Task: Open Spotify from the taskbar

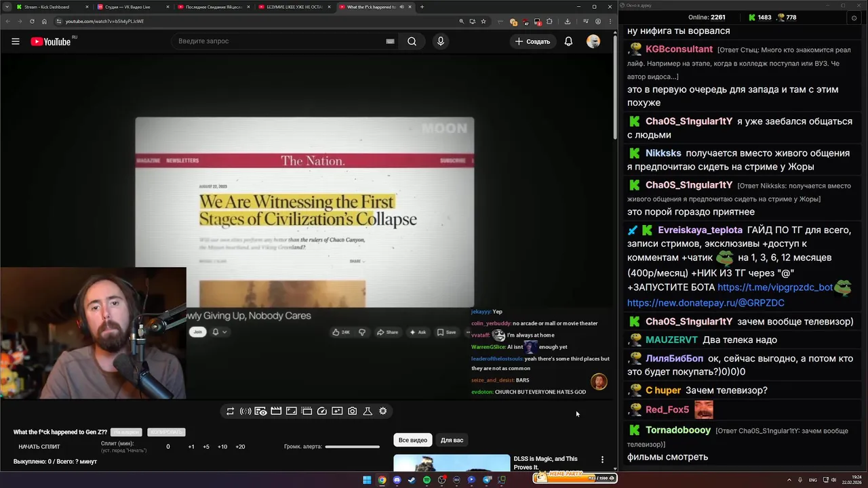Action: [x=427, y=480]
